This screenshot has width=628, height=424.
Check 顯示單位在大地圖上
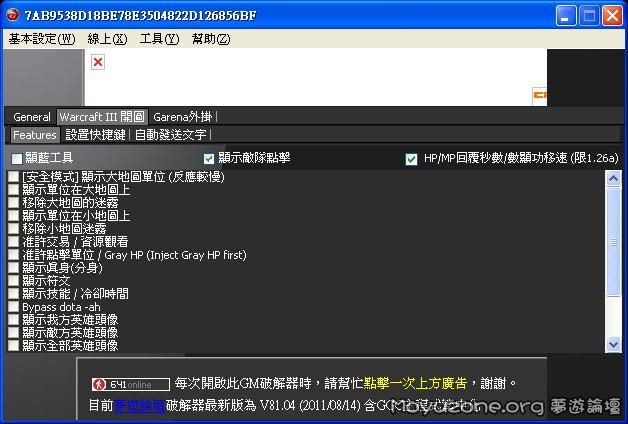[x=14, y=190]
